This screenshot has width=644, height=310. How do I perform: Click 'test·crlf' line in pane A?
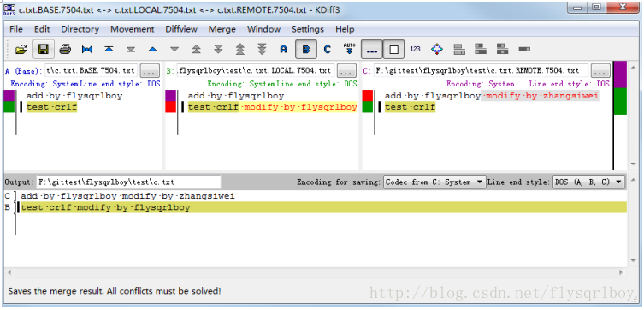pos(52,107)
